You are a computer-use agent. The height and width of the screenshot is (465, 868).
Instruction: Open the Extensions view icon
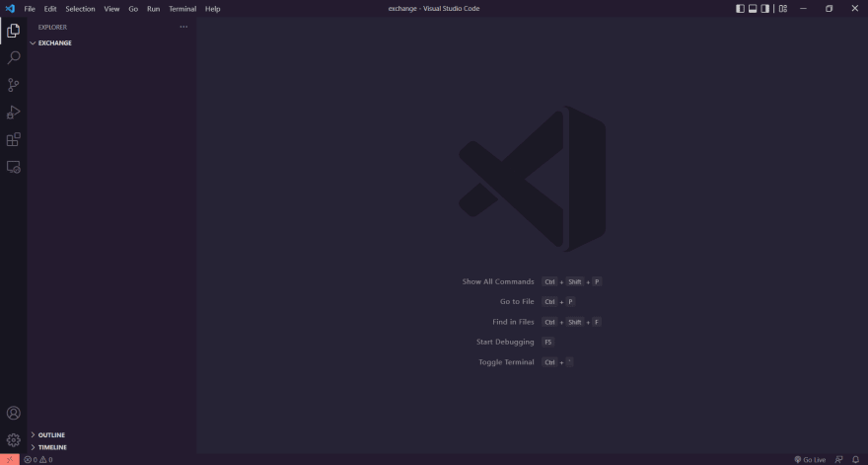[13, 139]
